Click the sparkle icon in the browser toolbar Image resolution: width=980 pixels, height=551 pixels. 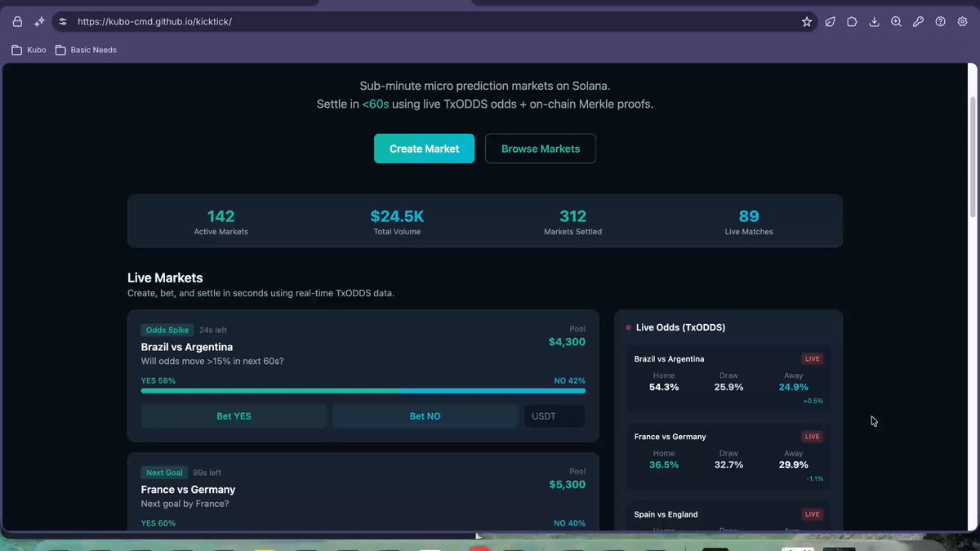(x=39, y=22)
